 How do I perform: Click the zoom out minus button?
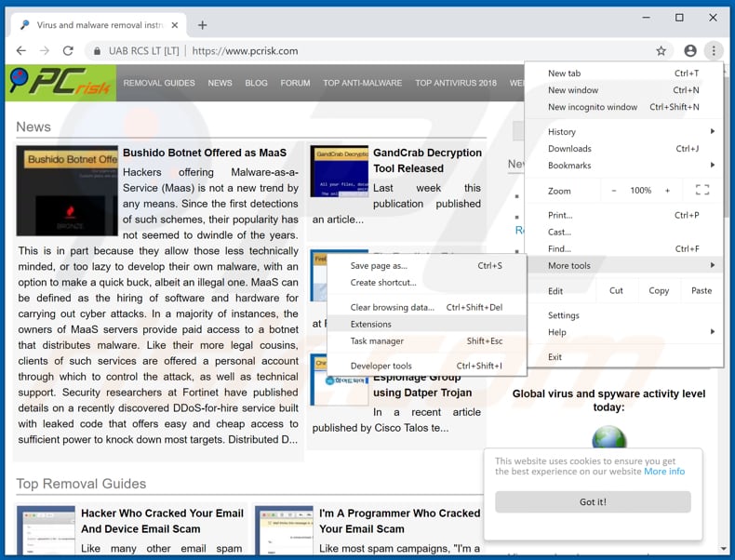point(614,191)
